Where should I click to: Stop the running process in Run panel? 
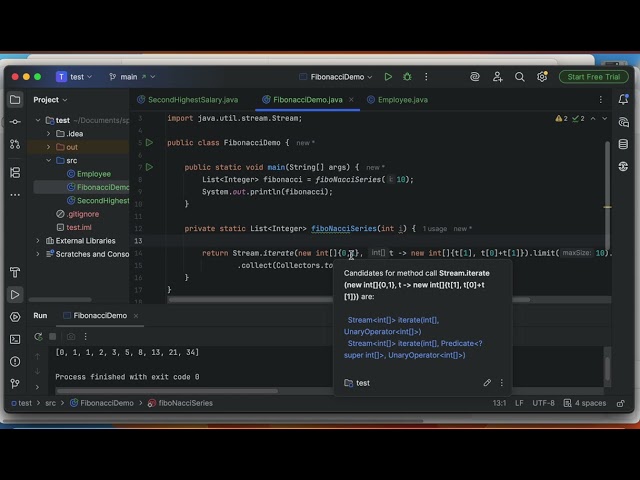pos(53,337)
